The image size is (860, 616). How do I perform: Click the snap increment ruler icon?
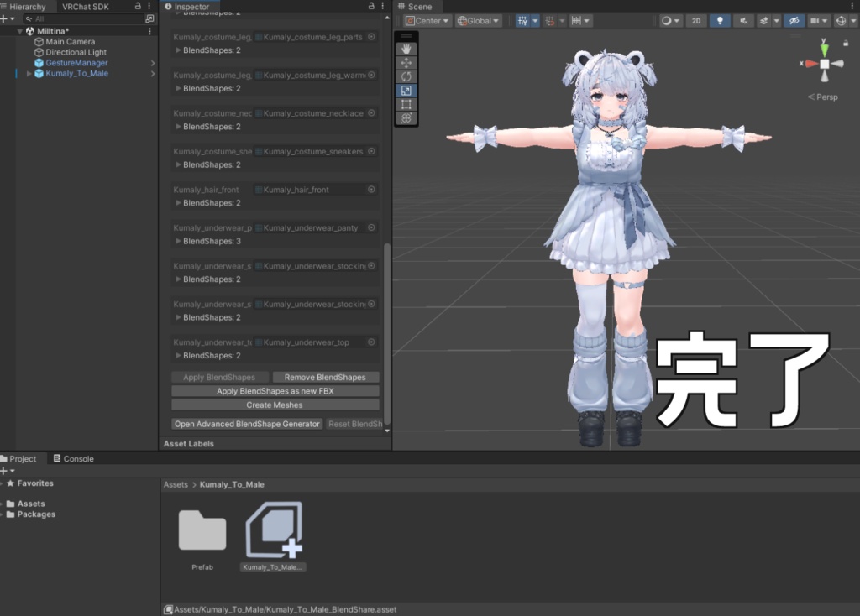(576, 21)
